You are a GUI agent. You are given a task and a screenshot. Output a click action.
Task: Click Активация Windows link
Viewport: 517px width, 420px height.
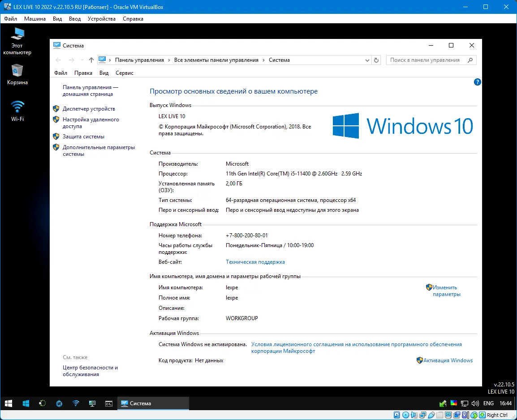pyautogui.click(x=448, y=360)
